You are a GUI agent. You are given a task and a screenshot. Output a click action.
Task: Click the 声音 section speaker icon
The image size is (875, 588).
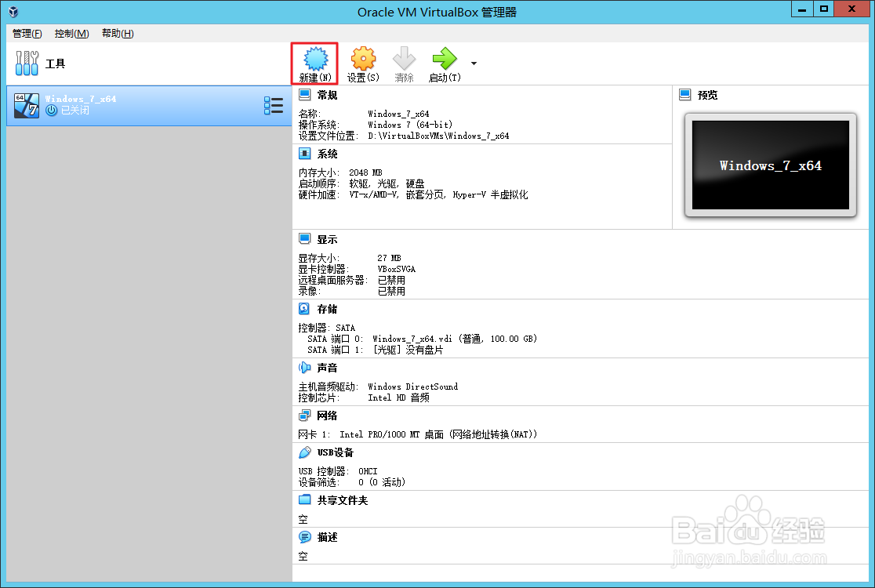(x=305, y=367)
